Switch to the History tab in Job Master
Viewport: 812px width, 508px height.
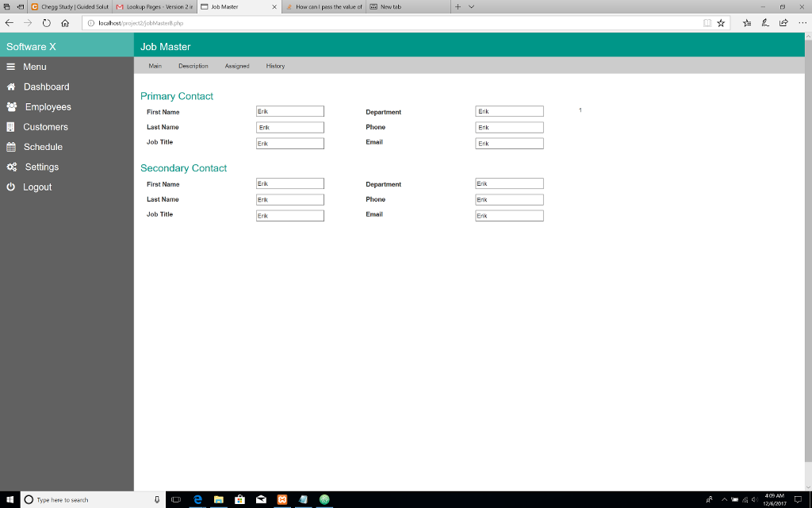coord(275,66)
